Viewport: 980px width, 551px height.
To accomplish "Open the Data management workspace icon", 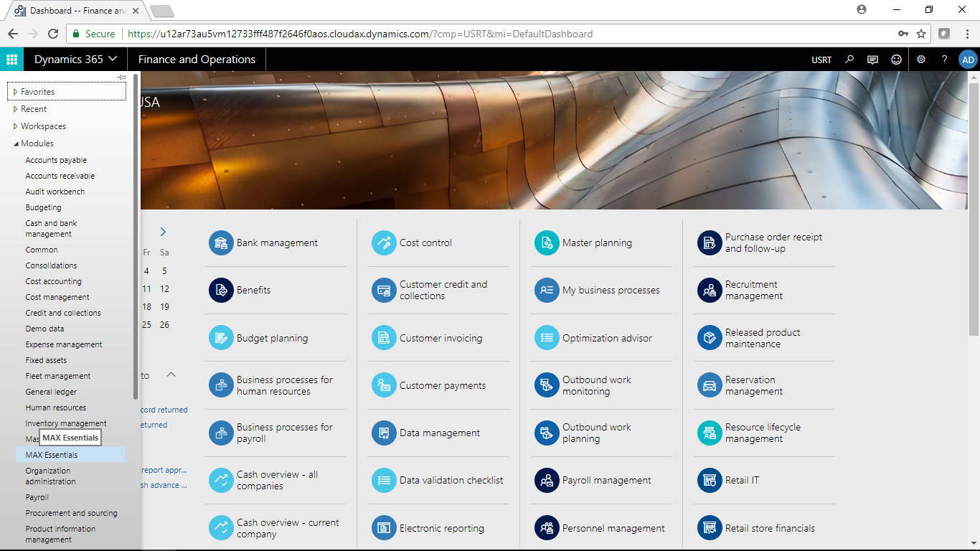I will click(384, 433).
